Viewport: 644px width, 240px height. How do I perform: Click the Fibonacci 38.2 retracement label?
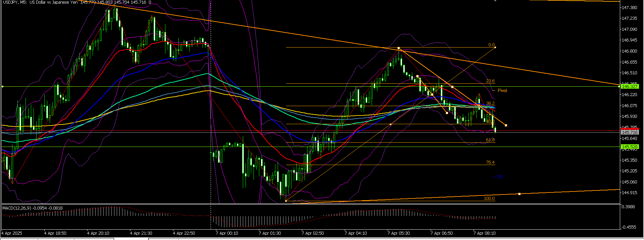click(x=490, y=103)
